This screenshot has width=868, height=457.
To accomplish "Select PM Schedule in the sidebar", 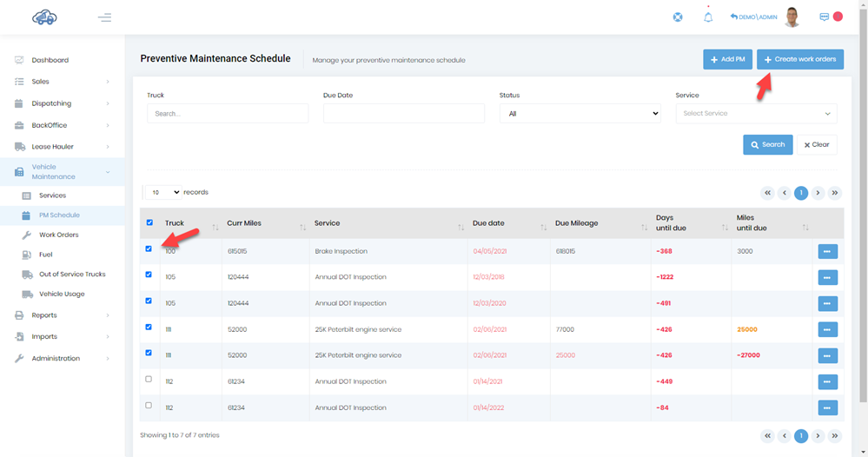I will click(62, 215).
